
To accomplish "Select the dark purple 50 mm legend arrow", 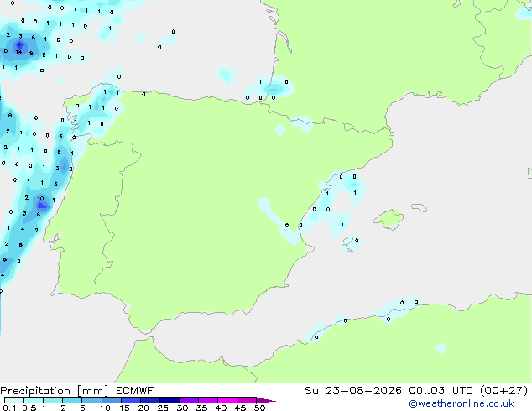I will [x=266, y=400].
